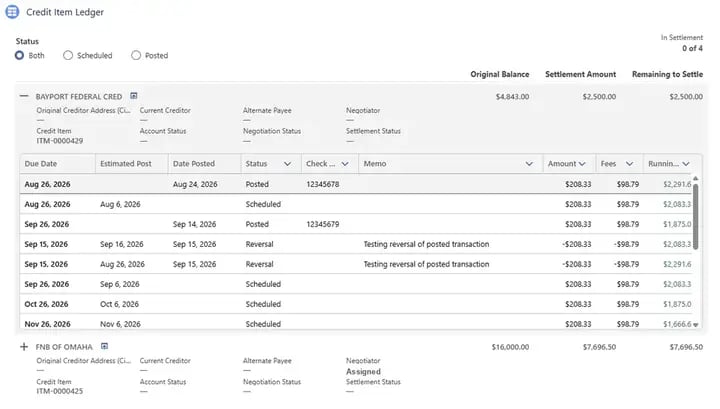Open the icon beside FNB OF OMAHA

104,346
